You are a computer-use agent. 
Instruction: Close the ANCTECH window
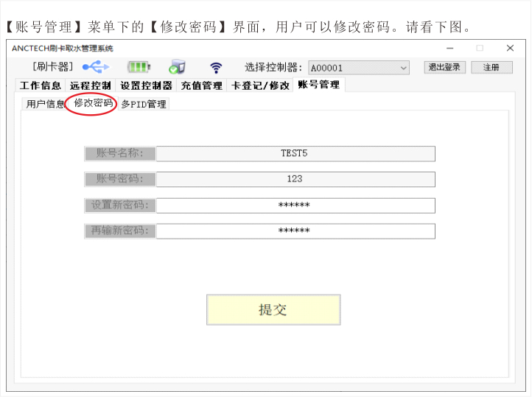[x=510, y=48]
